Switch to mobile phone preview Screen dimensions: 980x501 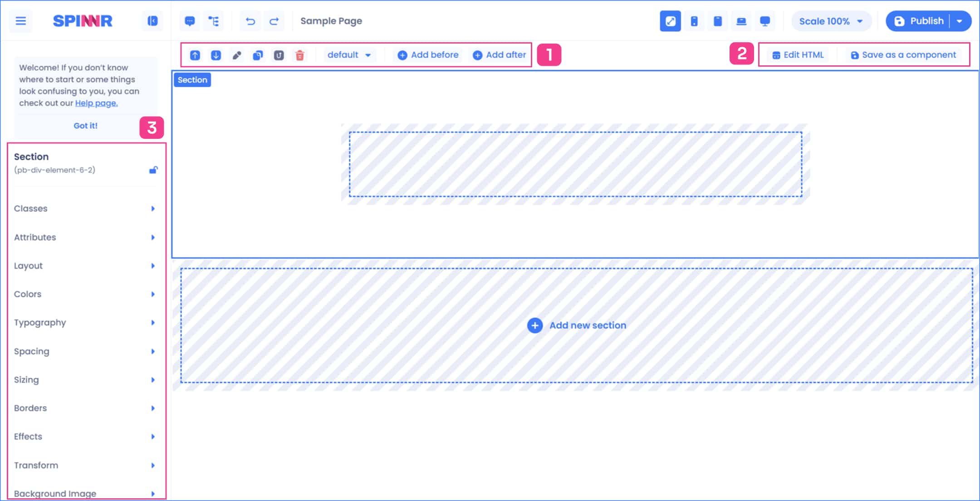(694, 21)
